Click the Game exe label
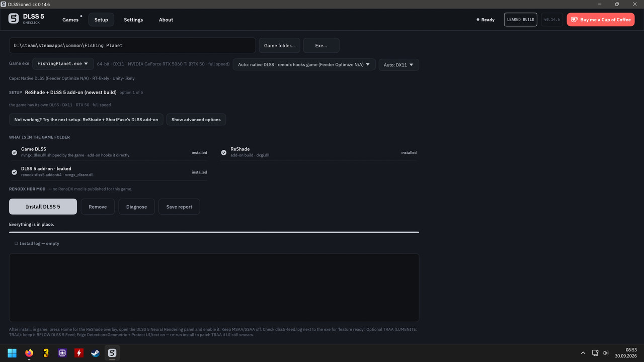Viewport: 644px width, 362px height. [x=19, y=64]
